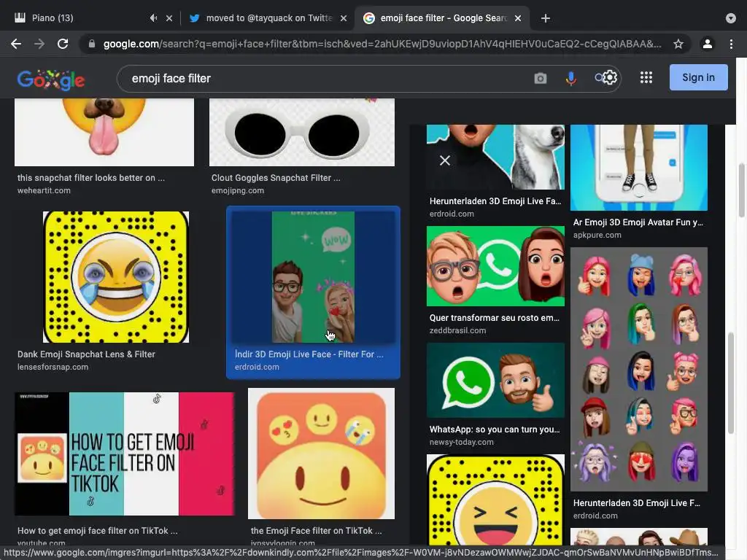Click 'WhatsApp: so you can turn you...' title
This screenshot has height=560, width=747.
(495, 429)
